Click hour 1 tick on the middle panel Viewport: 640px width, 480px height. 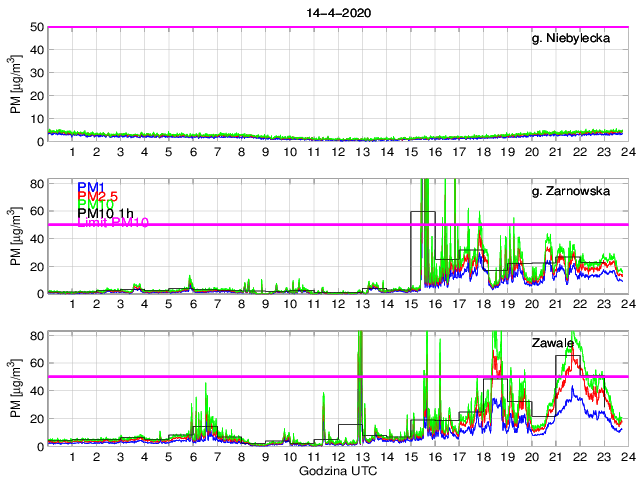tap(72, 303)
